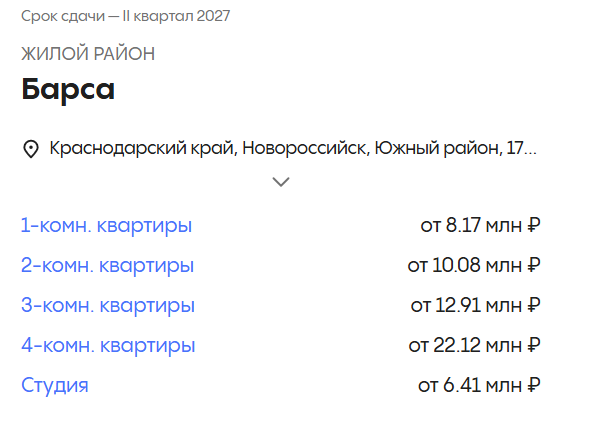605x432 pixels.
Task: Click the от 10.08 млн ₽ price
Action: coord(474,265)
